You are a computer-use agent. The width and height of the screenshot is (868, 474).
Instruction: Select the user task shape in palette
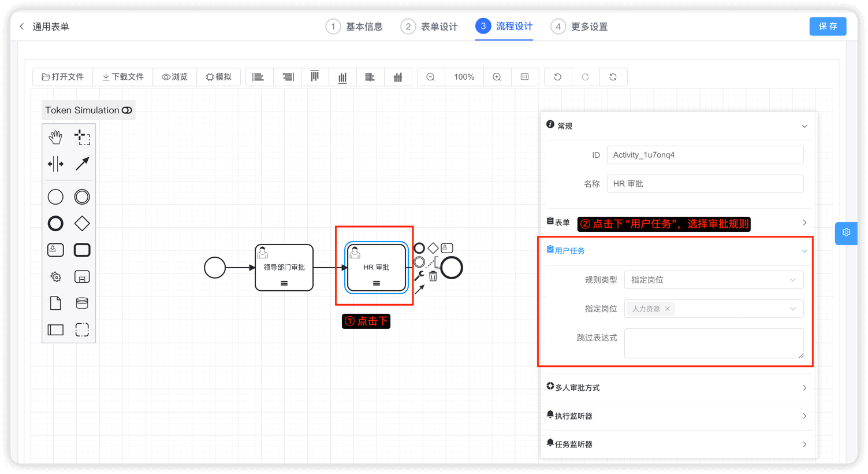[x=55, y=250]
